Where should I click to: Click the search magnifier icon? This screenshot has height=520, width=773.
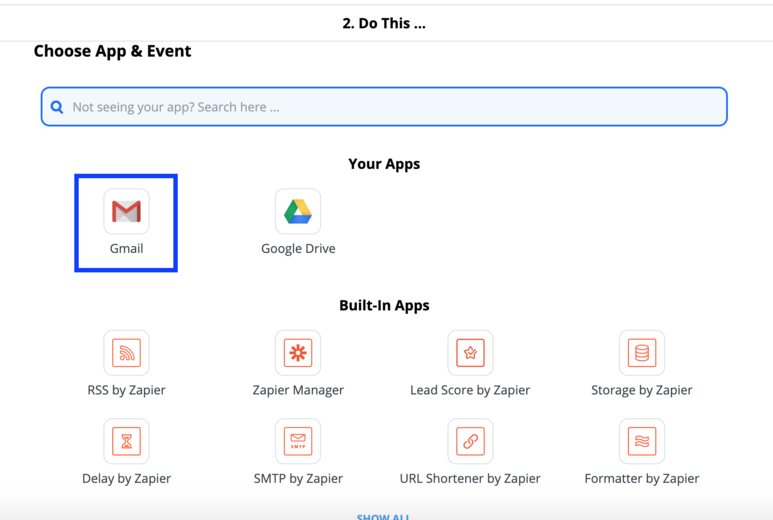57,107
